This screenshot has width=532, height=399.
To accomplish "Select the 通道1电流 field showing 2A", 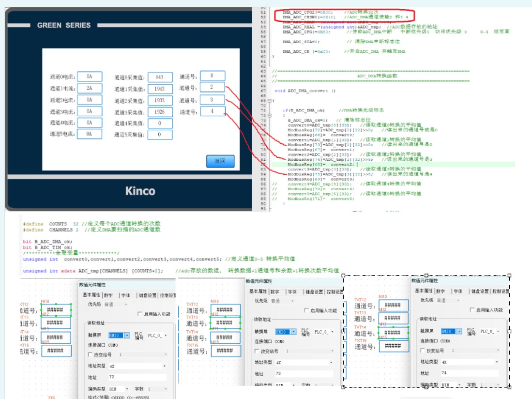I will coord(90,88).
